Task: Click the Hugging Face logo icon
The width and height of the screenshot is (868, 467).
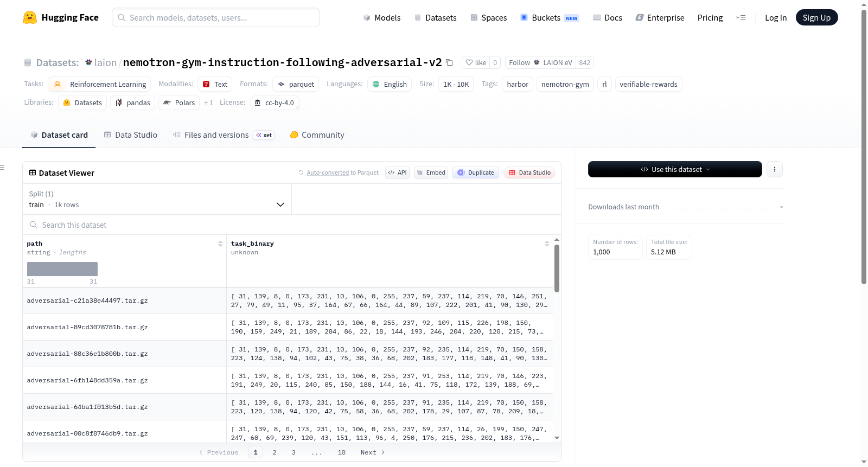Action: 30,17
